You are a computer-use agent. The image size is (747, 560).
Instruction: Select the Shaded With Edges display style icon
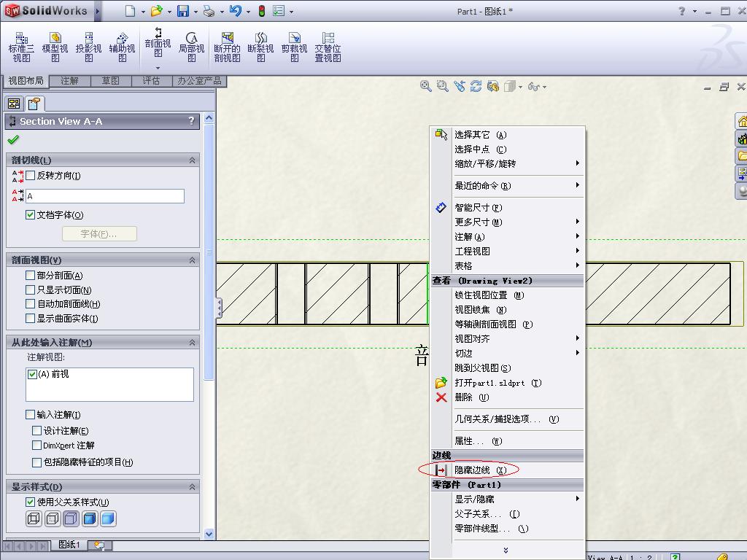(90, 518)
